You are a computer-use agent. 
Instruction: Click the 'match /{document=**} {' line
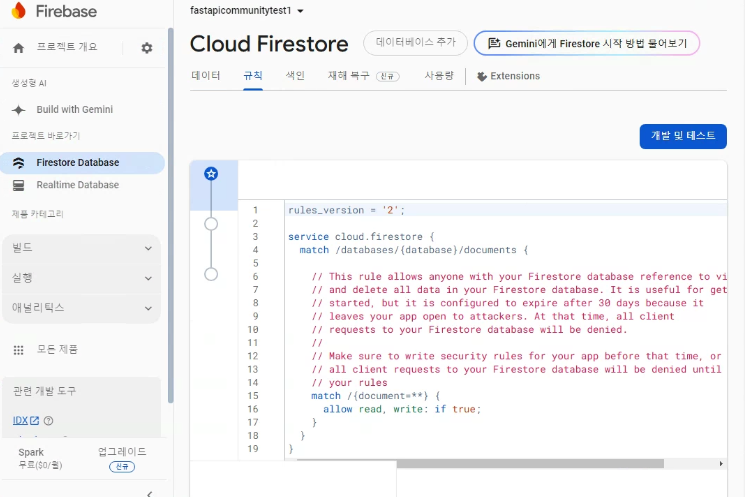(x=376, y=396)
